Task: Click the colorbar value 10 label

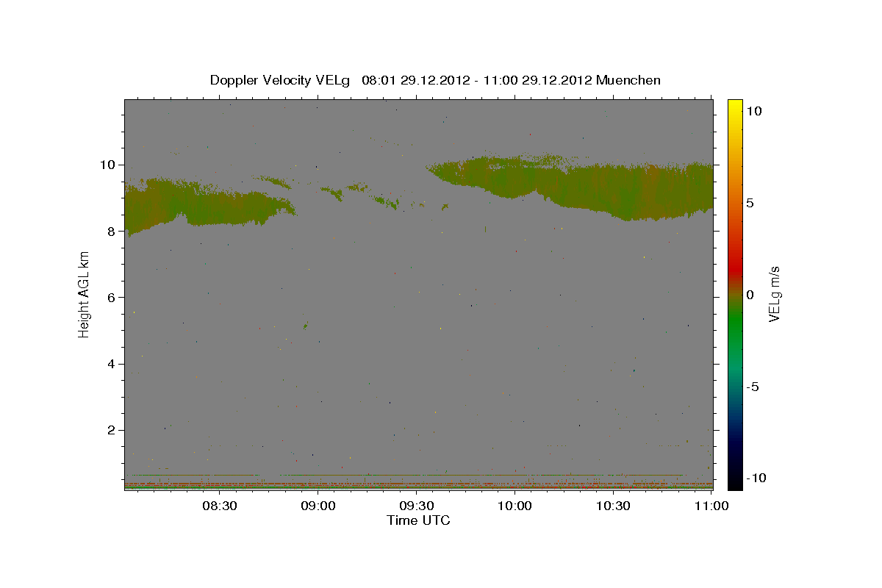Action: tap(753, 110)
